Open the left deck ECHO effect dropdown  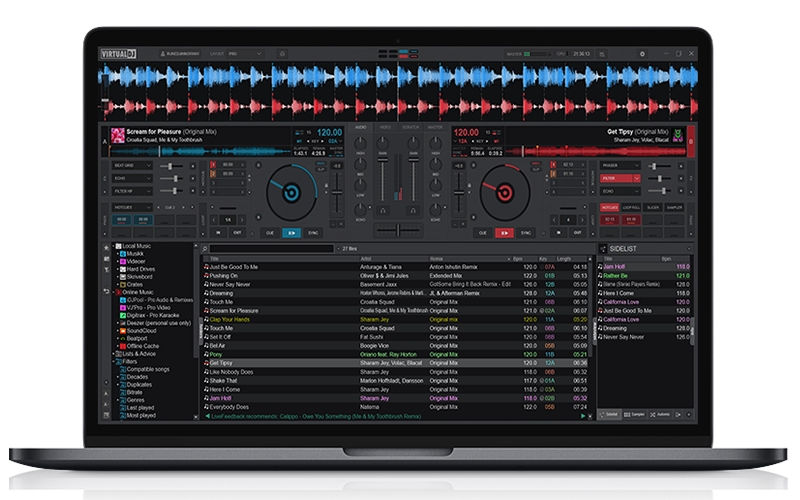[x=132, y=179]
